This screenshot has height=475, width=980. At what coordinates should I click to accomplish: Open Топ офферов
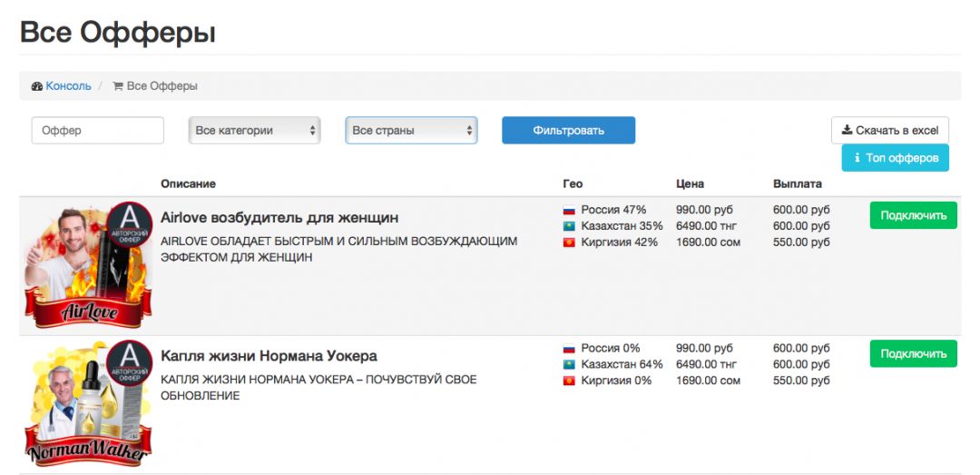[x=895, y=158]
